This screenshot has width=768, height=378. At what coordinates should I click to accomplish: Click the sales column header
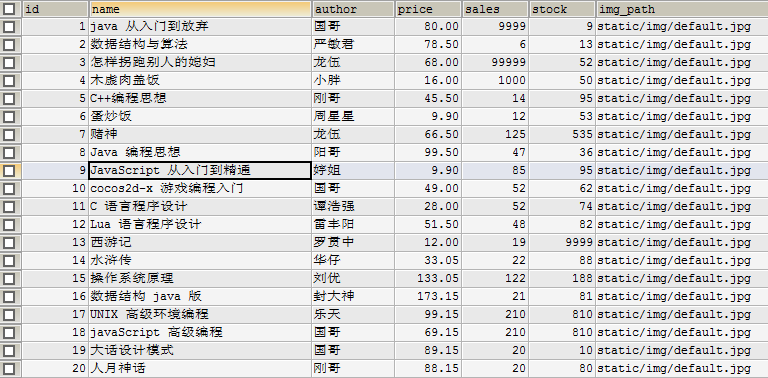[x=495, y=9]
